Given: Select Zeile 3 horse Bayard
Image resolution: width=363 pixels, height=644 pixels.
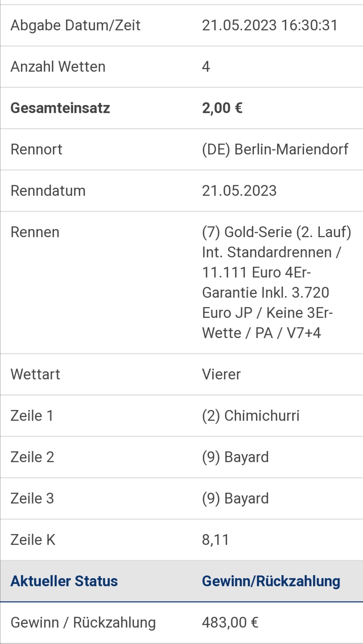Looking at the screenshot, I should 235,498.
